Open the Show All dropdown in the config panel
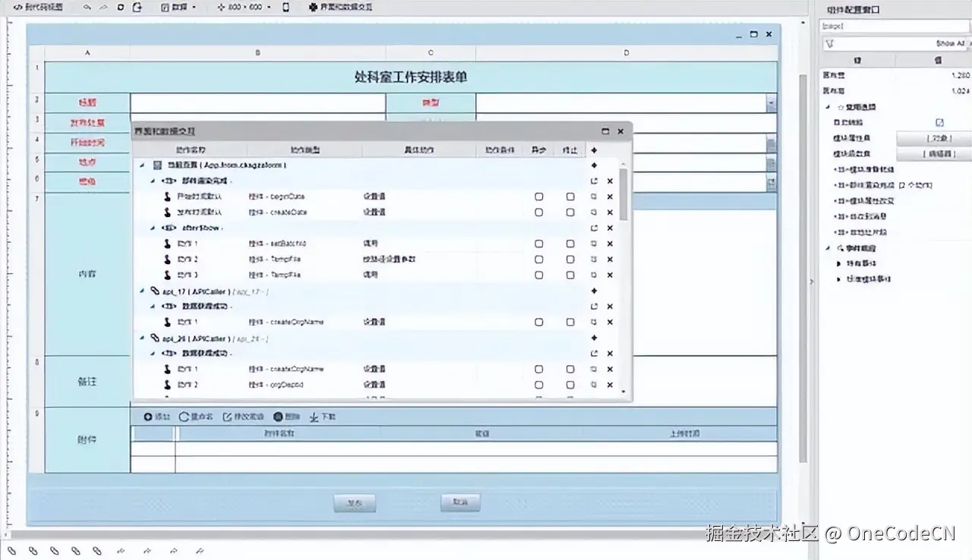This screenshot has height=560, width=972. pos(951,44)
